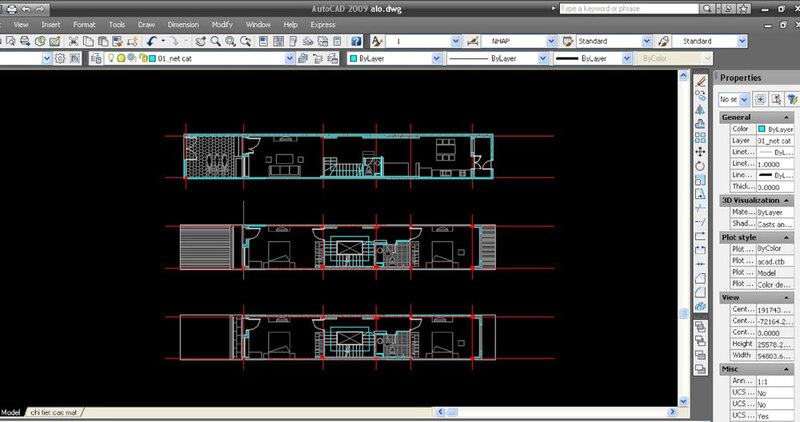The height and width of the screenshot is (422, 800).
Task: Click the Plot printer icon
Action: [x=11, y=9]
